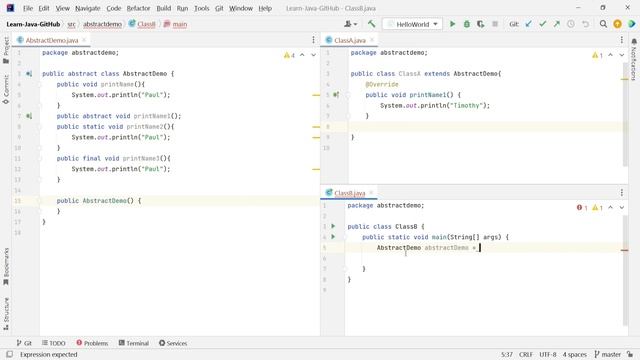Open the Notifications panel bell icon

[x=634, y=42]
